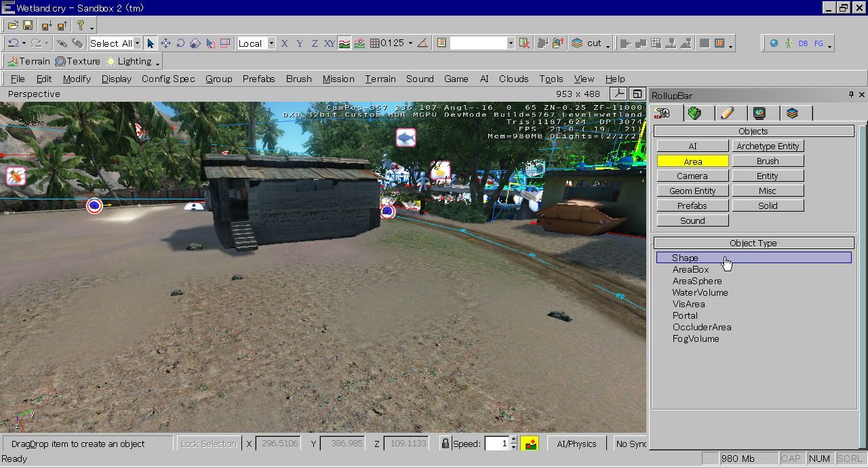
Task: Click the select objects list icon
Action: (x=441, y=43)
